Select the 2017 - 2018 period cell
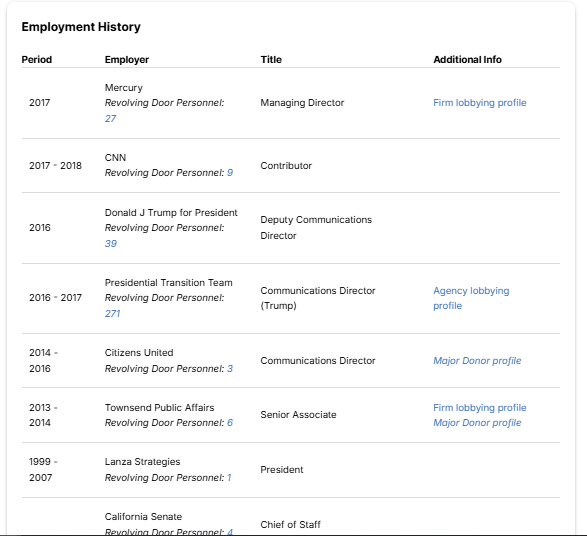587x536 pixels. (55, 165)
